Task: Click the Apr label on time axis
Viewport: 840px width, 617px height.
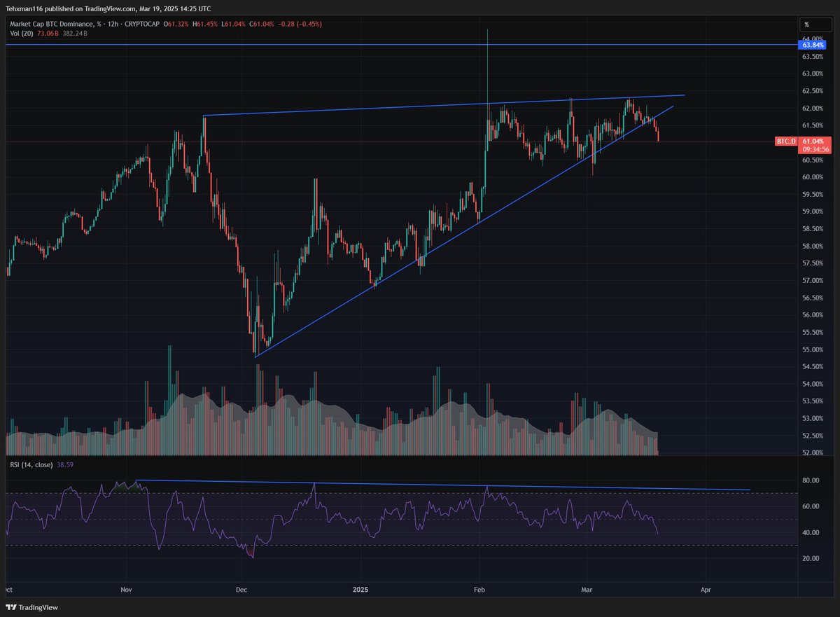Action: click(x=706, y=590)
